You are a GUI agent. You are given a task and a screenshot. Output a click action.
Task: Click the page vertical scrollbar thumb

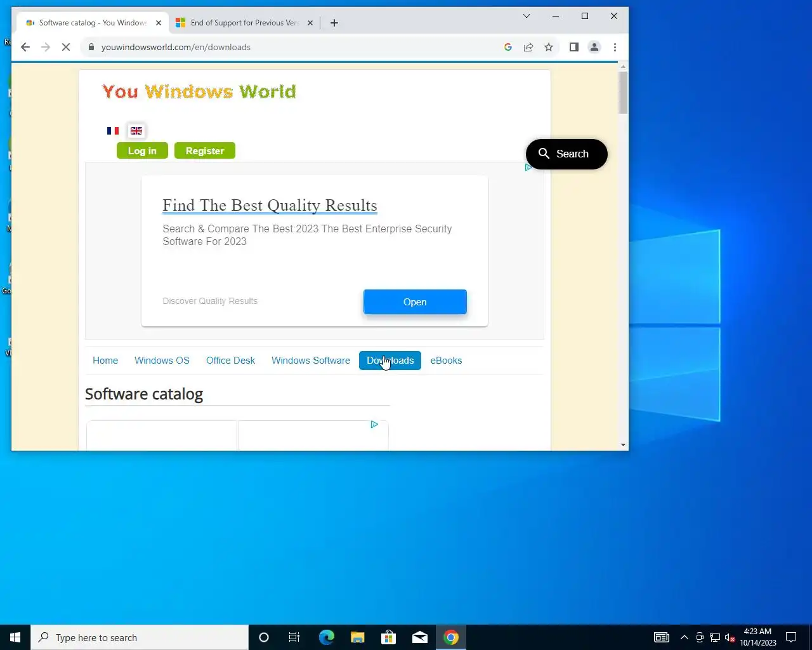click(x=624, y=93)
